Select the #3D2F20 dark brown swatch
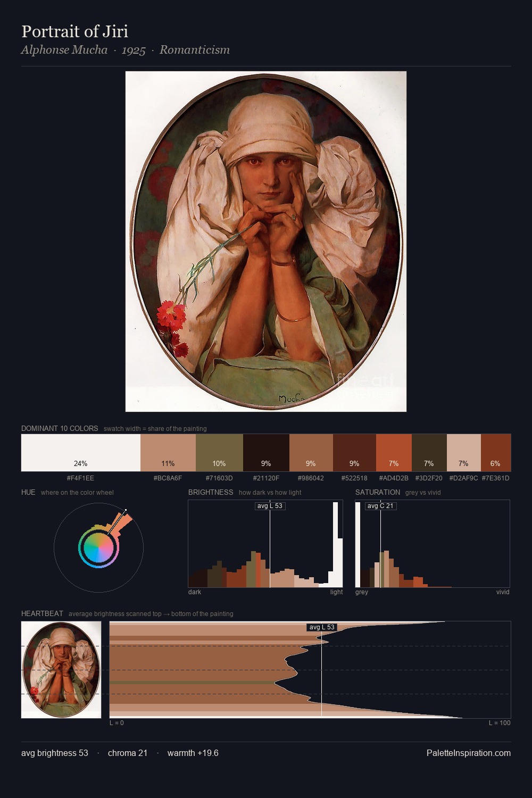This screenshot has width=532, height=798. coord(429,453)
